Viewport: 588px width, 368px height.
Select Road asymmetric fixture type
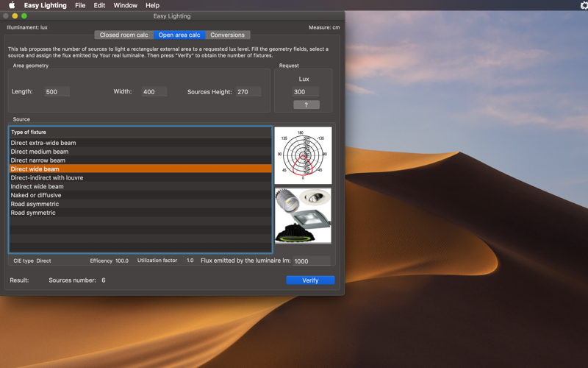(x=140, y=204)
